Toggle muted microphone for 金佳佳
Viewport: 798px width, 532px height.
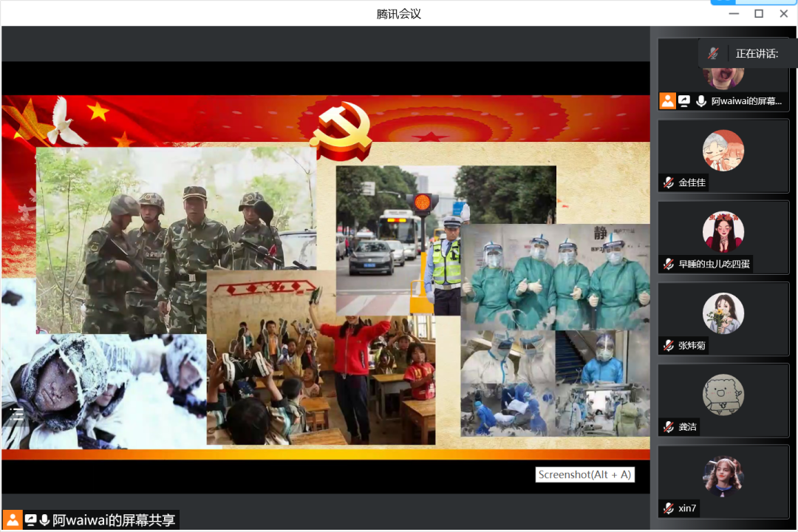point(669,183)
